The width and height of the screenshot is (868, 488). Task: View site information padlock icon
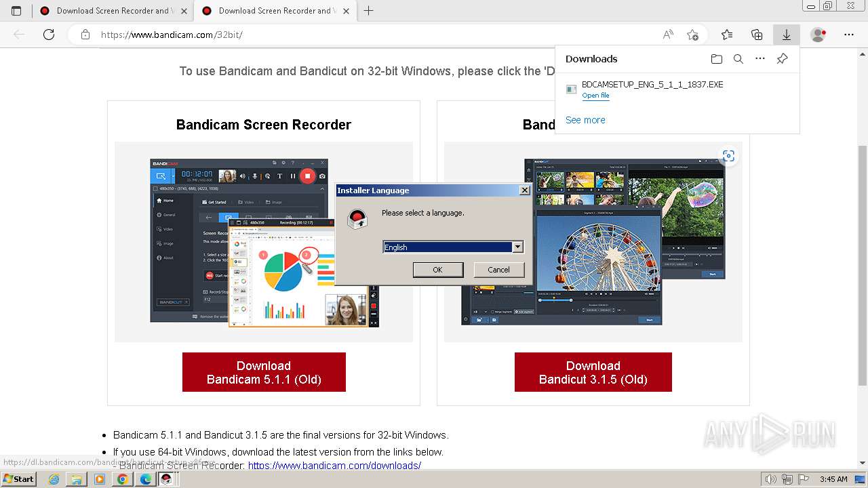85,35
